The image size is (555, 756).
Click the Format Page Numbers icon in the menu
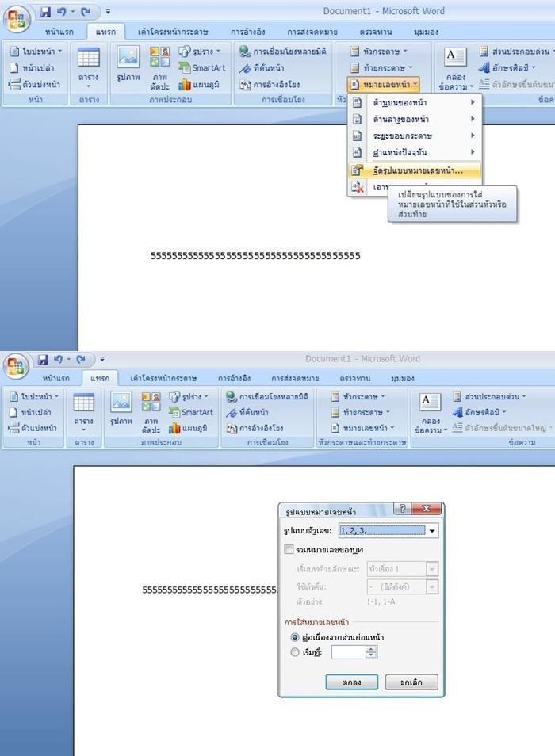pos(357,170)
